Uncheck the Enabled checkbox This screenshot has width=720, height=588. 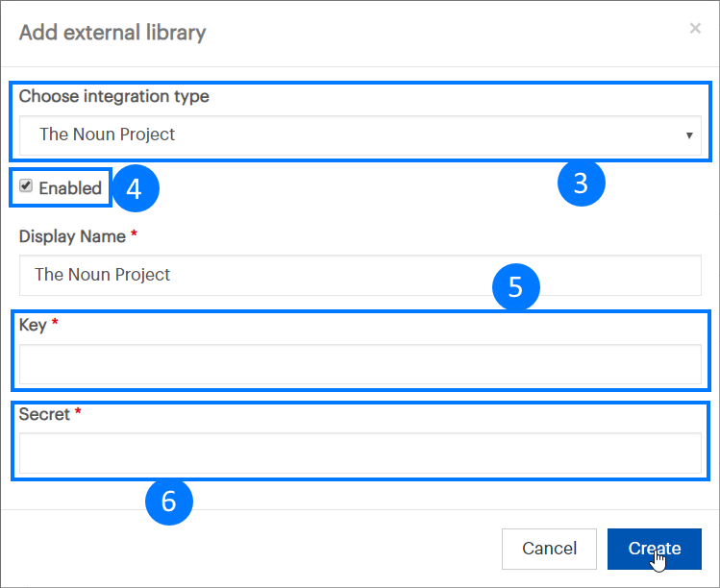(x=26, y=185)
